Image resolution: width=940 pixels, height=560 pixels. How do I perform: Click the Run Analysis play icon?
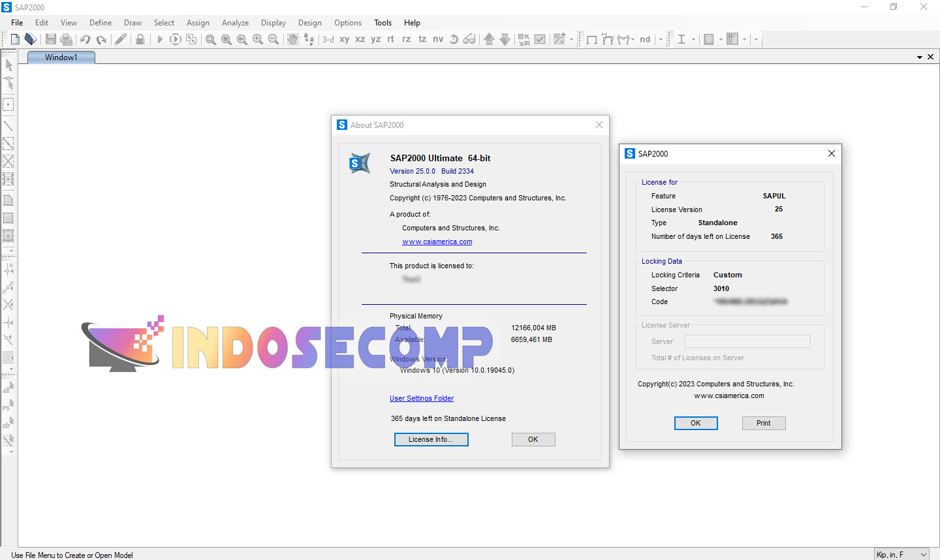point(160,39)
